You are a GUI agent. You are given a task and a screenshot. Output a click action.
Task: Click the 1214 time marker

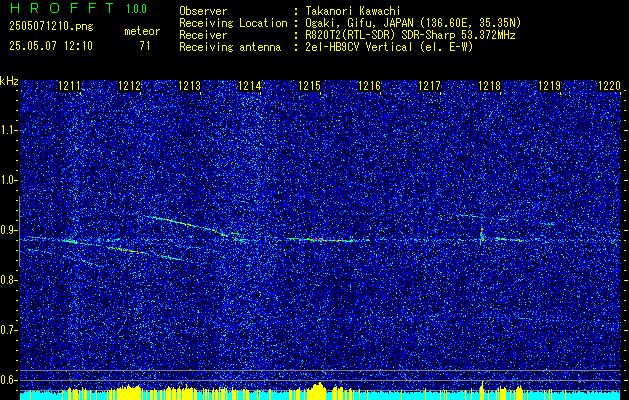point(249,85)
